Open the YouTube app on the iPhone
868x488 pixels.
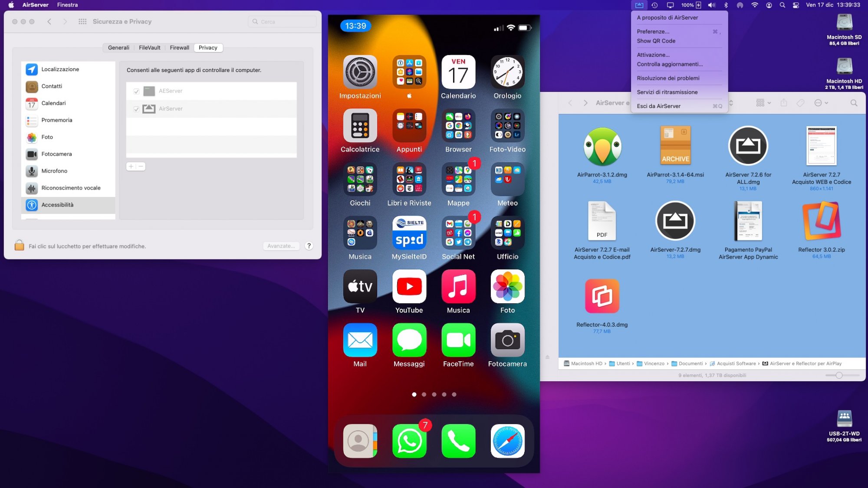point(409,286)
